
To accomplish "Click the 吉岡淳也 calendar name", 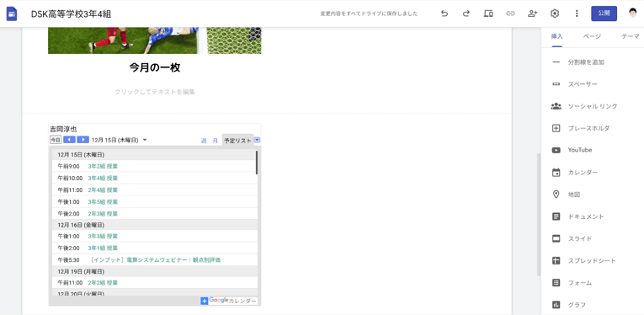I will point(63,129).
